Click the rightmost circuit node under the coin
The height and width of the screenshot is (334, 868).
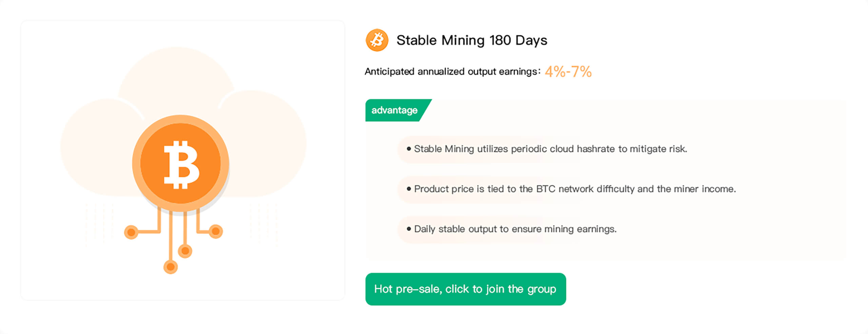[x=215, y=231]
